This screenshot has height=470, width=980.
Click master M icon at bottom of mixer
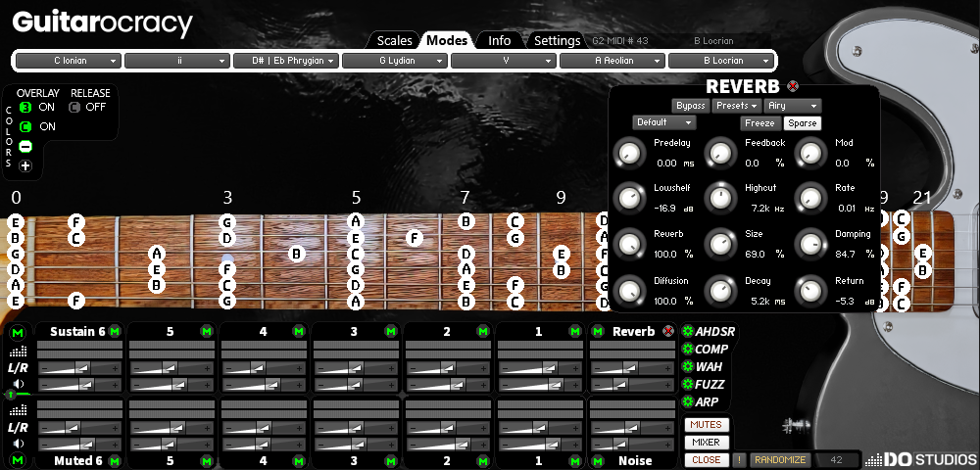click(x=18, y=460)
